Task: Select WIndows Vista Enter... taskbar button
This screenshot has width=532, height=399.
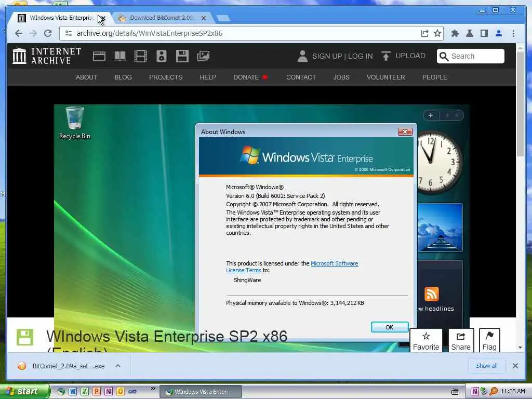Action: coord(201,392)
